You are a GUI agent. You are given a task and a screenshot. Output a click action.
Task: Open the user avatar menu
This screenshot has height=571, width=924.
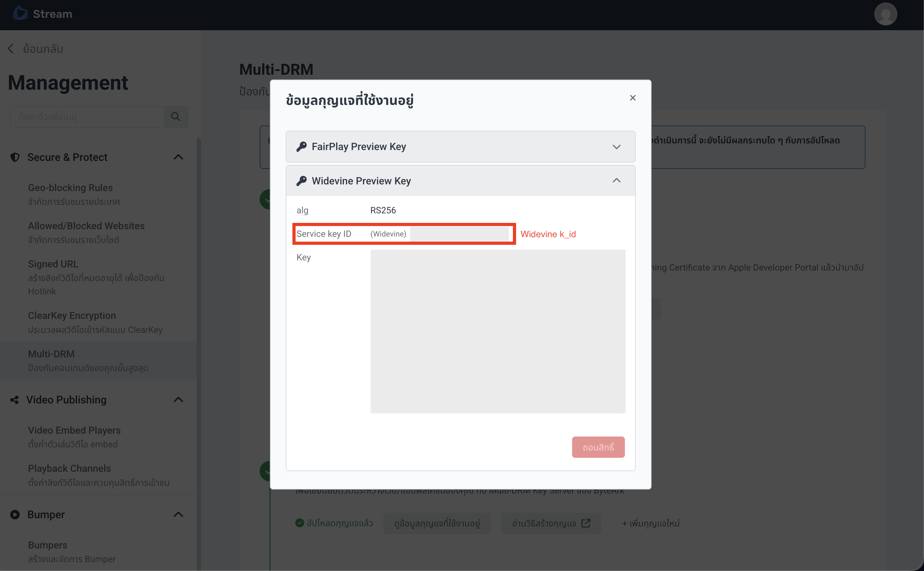885,14
